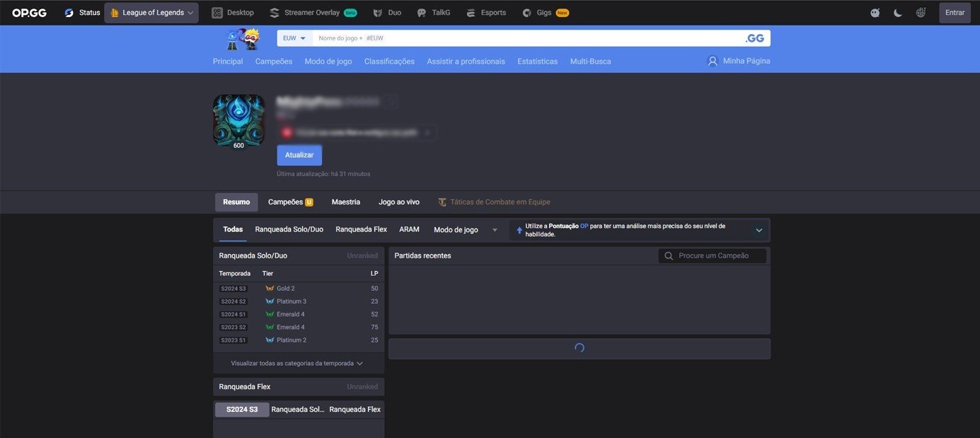Select the bottom Ranqueada Sol... tab

298,410
